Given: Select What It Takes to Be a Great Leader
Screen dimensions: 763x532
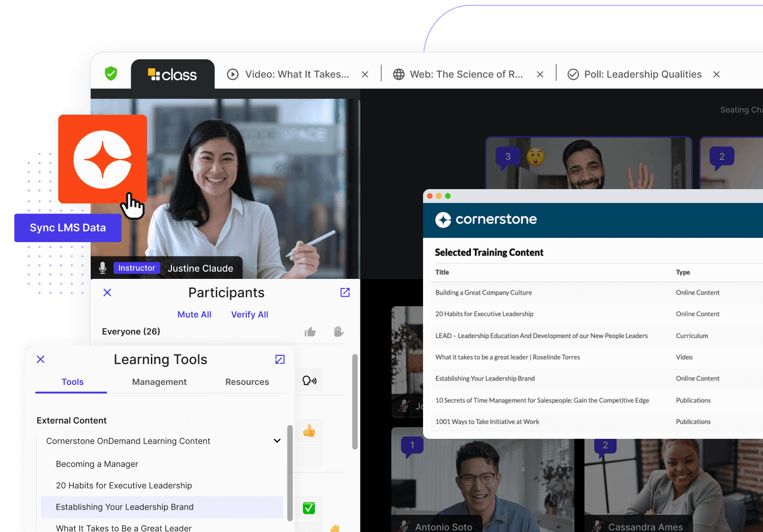Looking at the screenshot, I should coord(124,528).
